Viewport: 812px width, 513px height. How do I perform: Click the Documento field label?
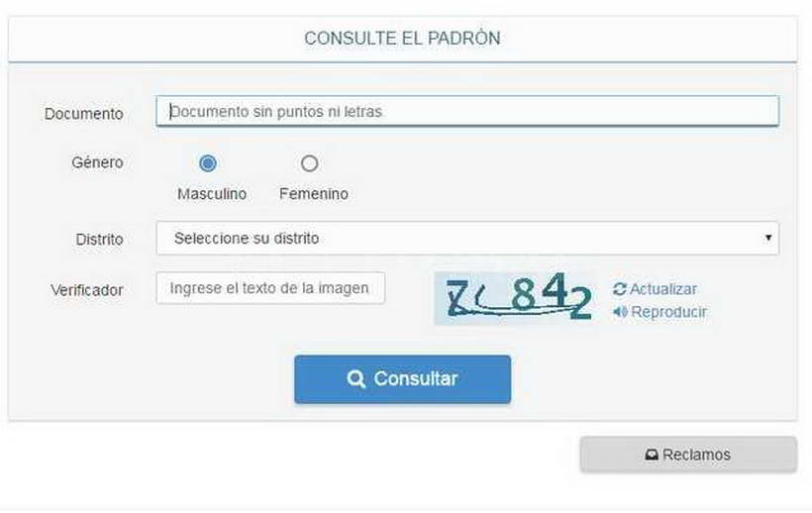[84, 113]
